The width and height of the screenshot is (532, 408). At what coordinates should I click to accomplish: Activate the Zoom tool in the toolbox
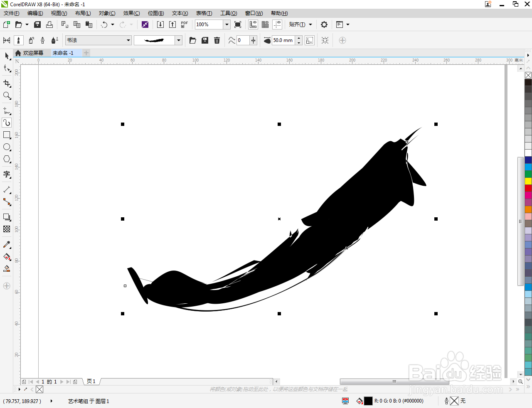click(7, 96)
